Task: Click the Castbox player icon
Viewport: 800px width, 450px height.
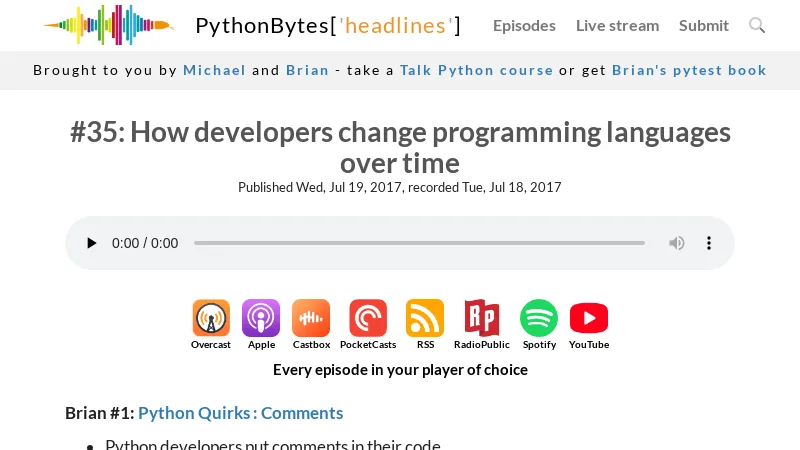Action: (x=311, y=319)
